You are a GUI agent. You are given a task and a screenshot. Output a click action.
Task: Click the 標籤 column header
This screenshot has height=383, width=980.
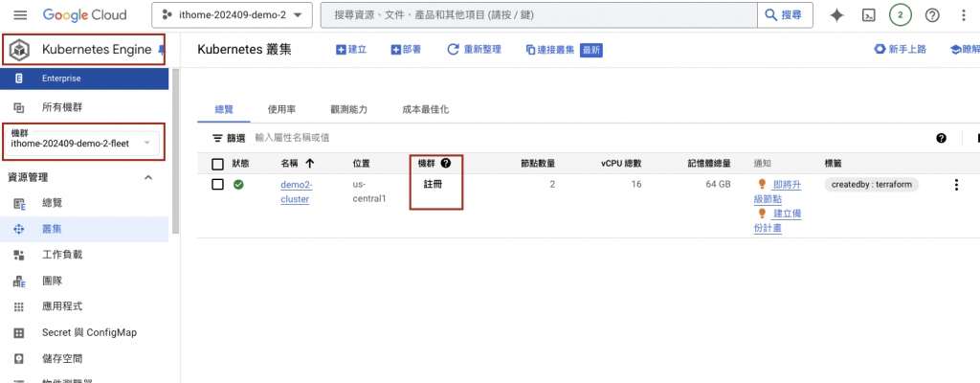[x=834, y=164]
